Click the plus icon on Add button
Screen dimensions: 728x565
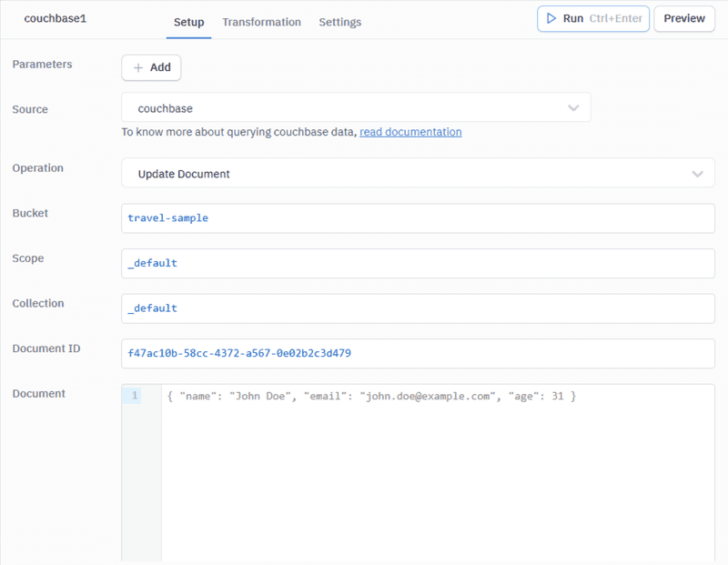140,67
